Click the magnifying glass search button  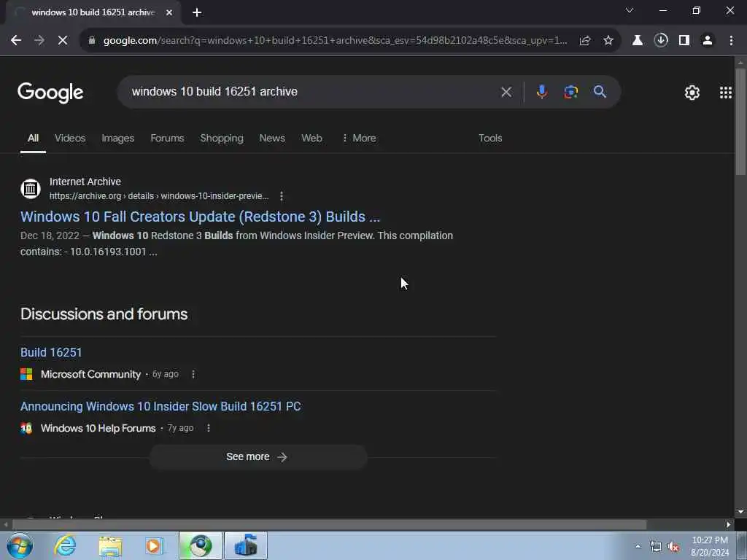[x=600, y=92]
